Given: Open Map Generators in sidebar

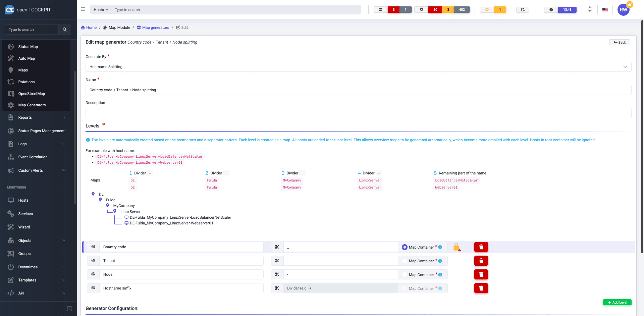Looking at the screenshot, I should tap(32, 105).
